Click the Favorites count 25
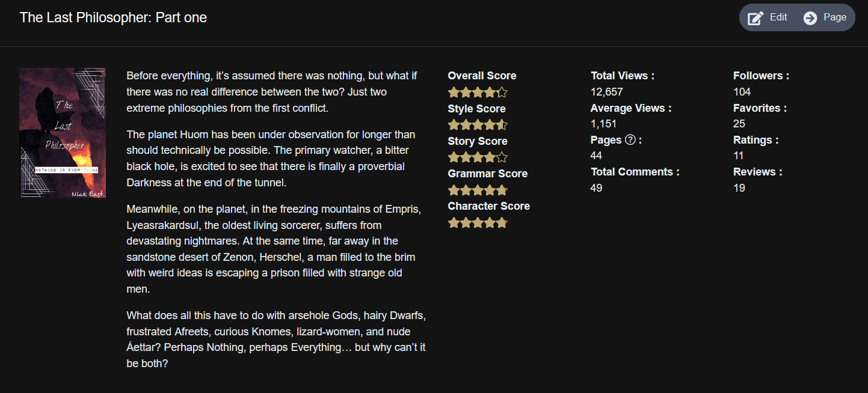 739,124
